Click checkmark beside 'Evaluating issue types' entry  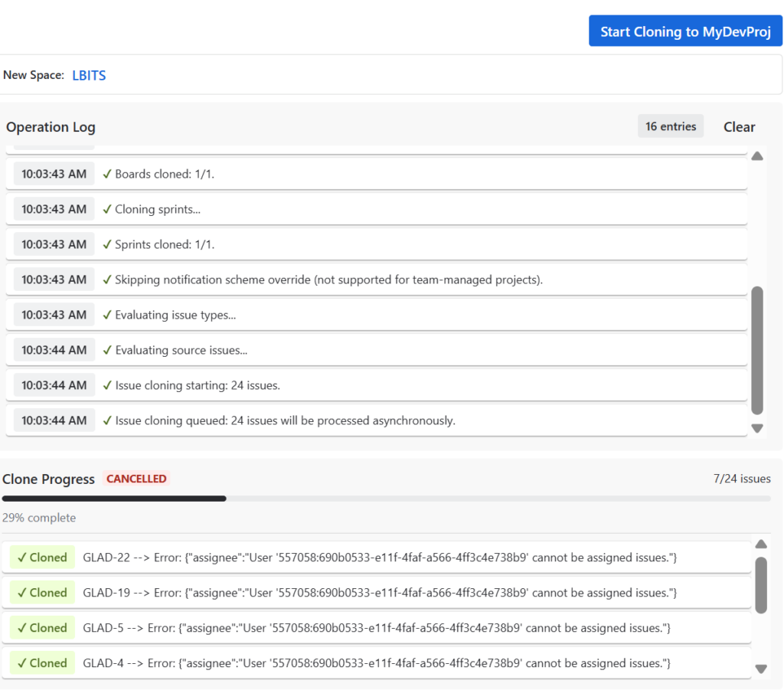pyautogui.click(x=107, y=315)
